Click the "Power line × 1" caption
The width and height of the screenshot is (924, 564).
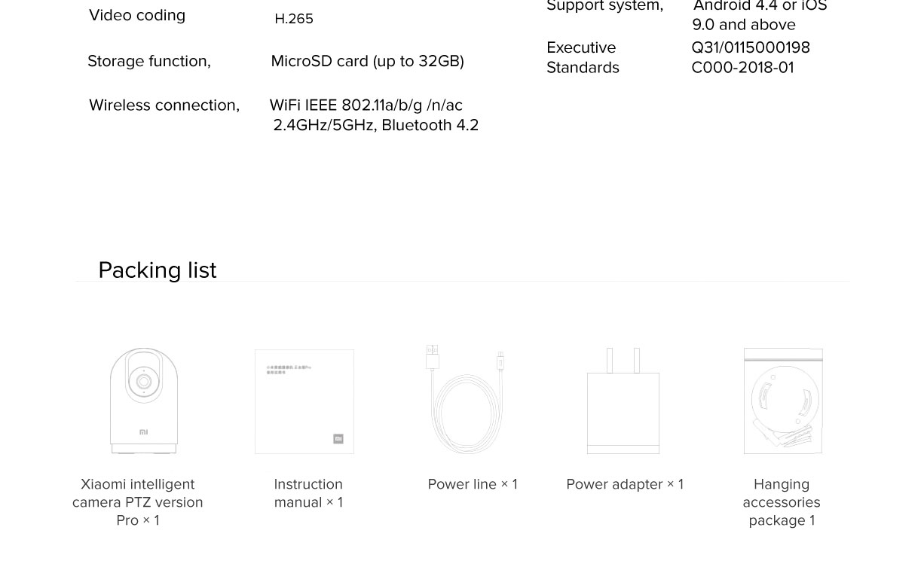pos(473,484)
